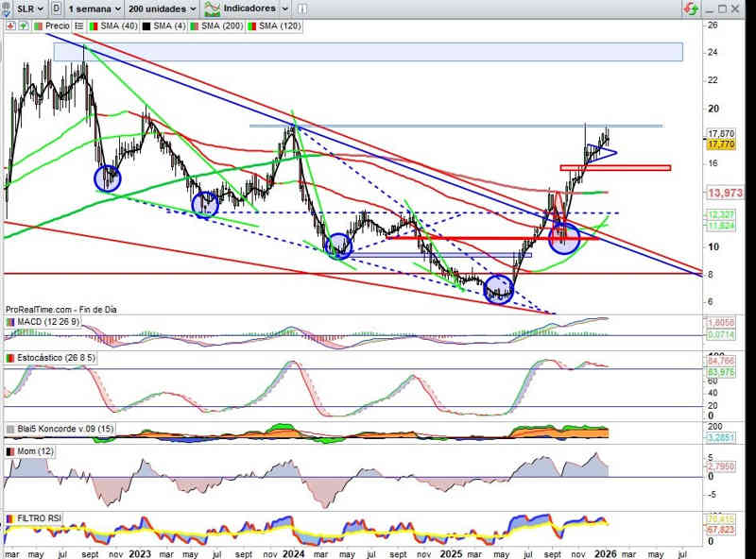Image resolution: width=756 pixels, height=559 pixels.
Task: Click the D chart type icon
Action: 59,8
